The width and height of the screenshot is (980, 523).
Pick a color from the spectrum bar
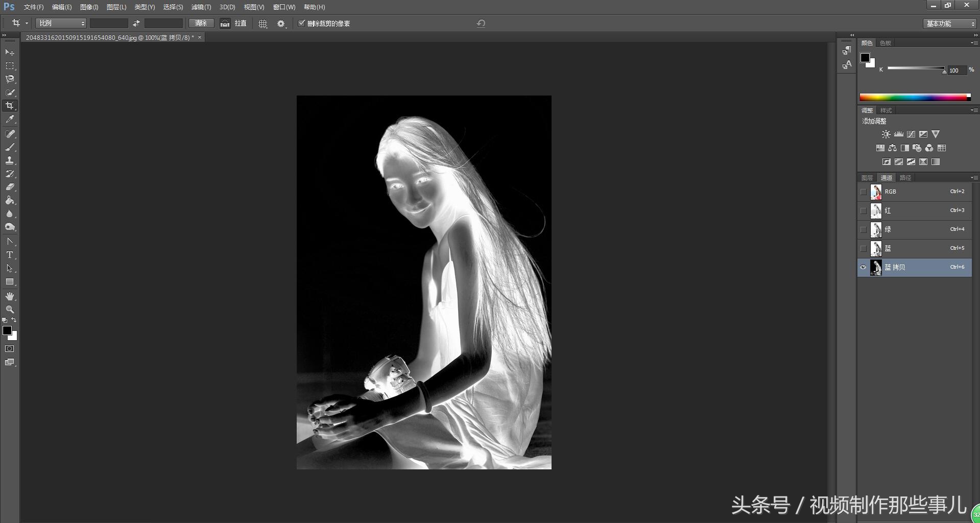click(x=915, y=97)
